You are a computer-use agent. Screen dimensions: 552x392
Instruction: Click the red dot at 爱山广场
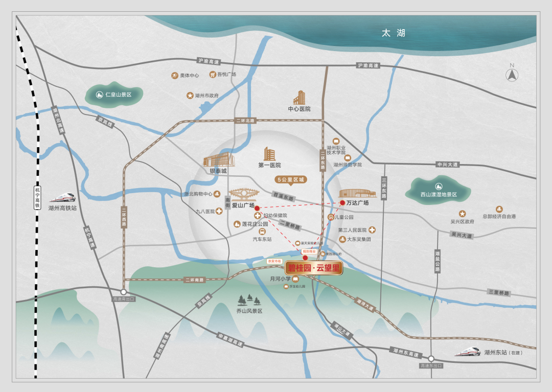pyautogui.click(x=257, y=209)
